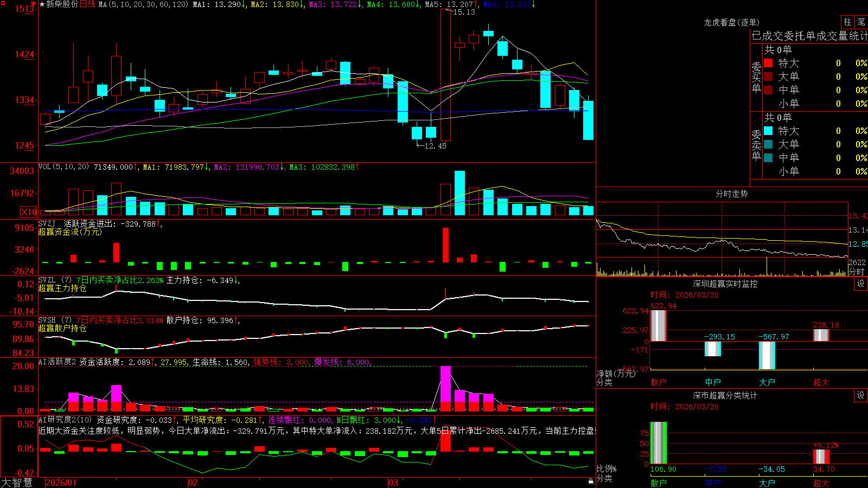868x488 pixels.
Task: Jump to 03 month timeline marker
Action: (393, 483)
